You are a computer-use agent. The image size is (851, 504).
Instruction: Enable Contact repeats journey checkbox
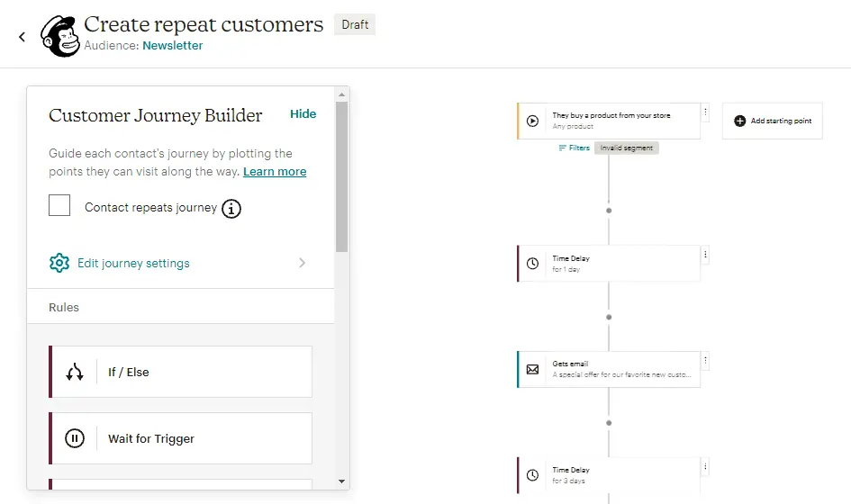point(59,205)
